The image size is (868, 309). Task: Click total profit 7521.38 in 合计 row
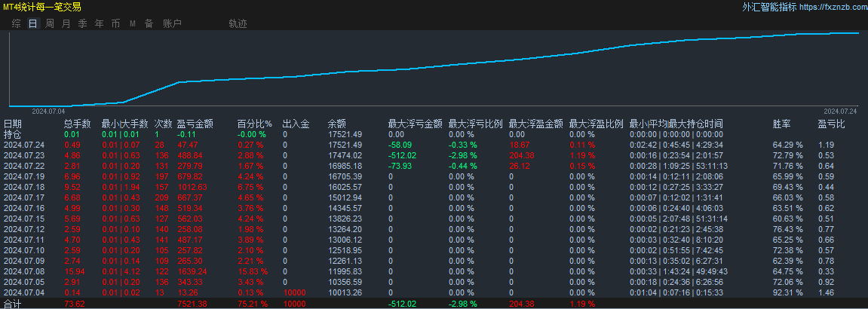tap(191, 304)
